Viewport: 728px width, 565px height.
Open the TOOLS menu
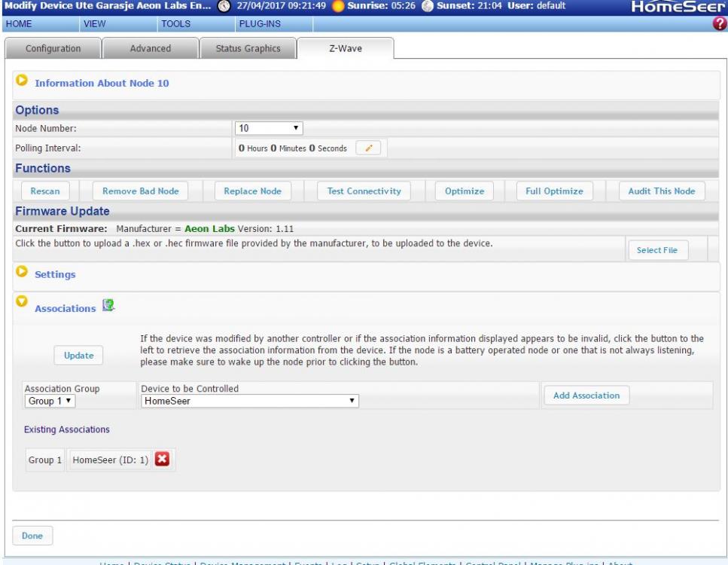(175, 24)
